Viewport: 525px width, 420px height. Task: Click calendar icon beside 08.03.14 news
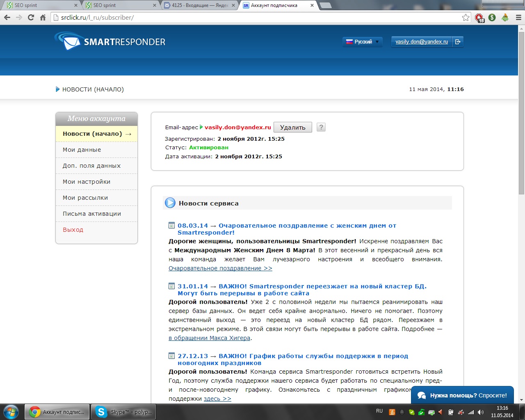point(172,225)
